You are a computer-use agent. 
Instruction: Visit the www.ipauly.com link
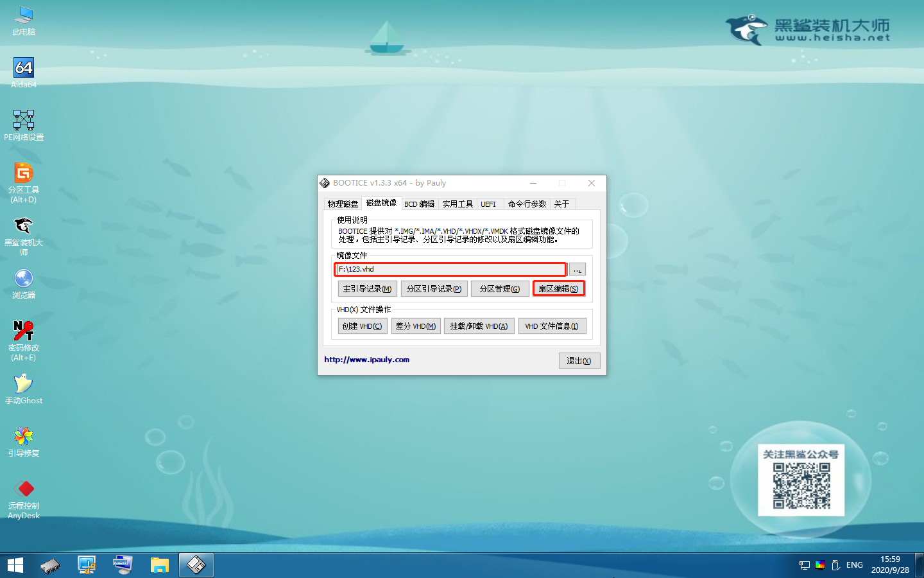coord(367,360)
